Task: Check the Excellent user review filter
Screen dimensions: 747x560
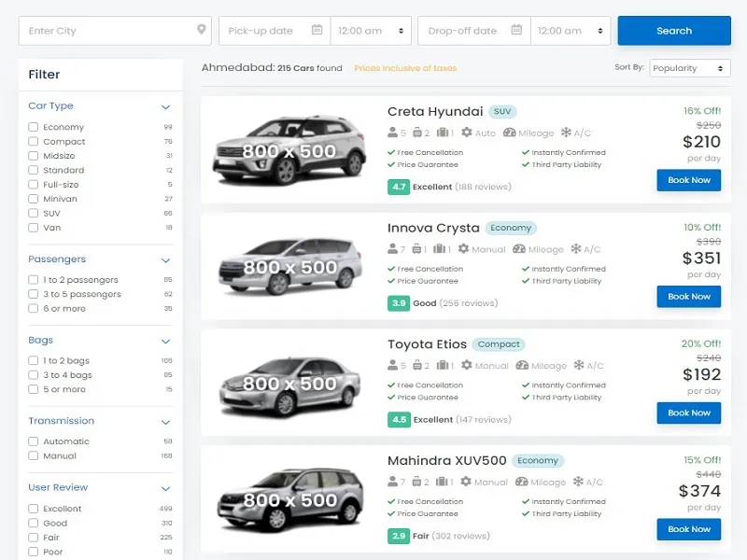Action: [x=33, y=509]
